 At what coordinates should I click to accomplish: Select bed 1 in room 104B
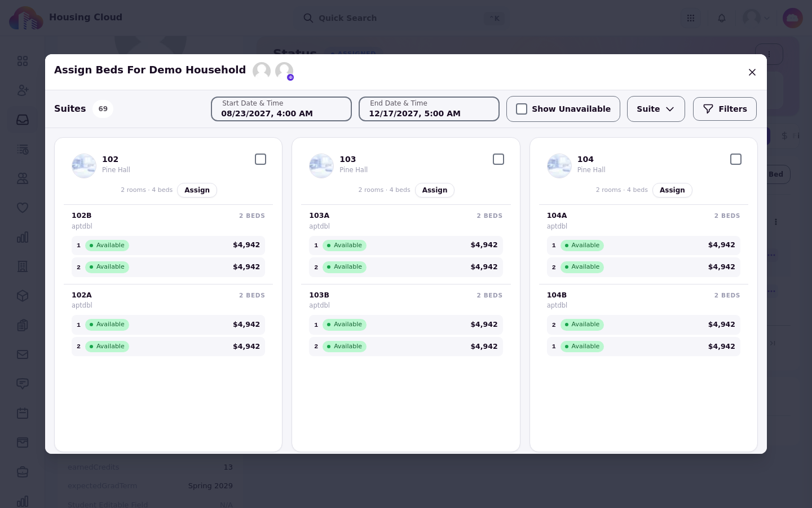pos(643,347)
